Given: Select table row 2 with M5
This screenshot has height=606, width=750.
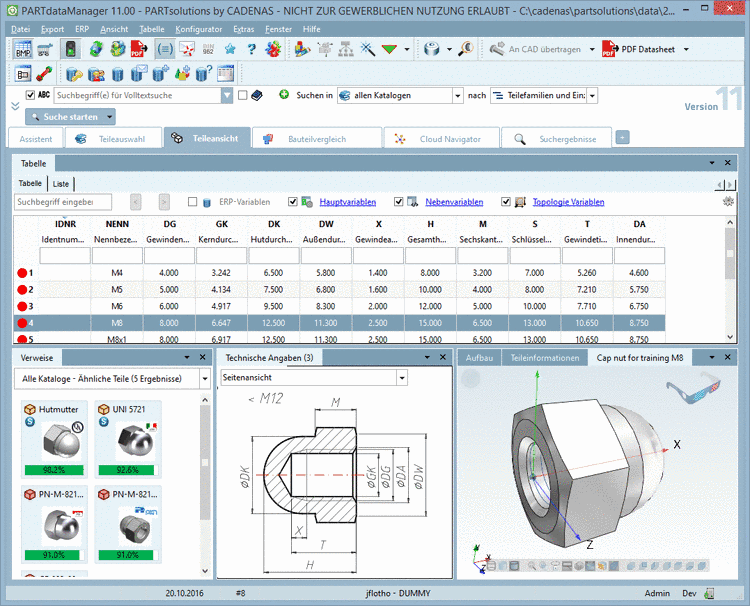Looking at the screenshot, I should pos(339,290).
